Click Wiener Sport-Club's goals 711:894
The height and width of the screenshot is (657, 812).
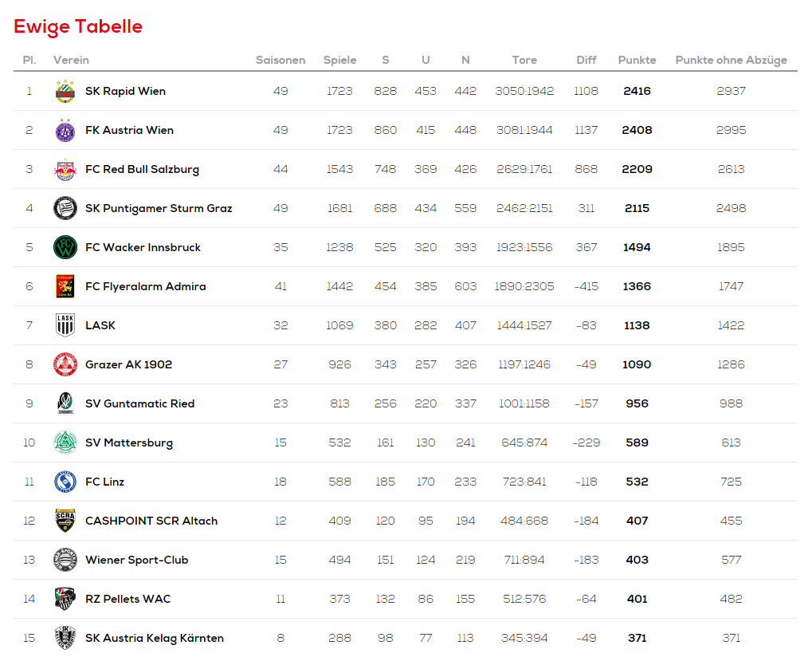tap(524, 560)
